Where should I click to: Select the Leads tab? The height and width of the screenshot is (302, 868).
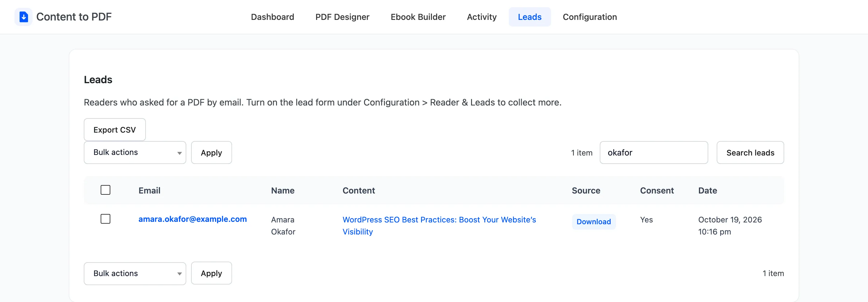pyautogui.click(x=529, y=17)
